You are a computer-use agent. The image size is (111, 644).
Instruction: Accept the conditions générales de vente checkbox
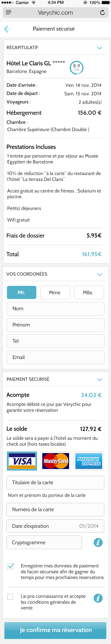(x=10, y=597)
